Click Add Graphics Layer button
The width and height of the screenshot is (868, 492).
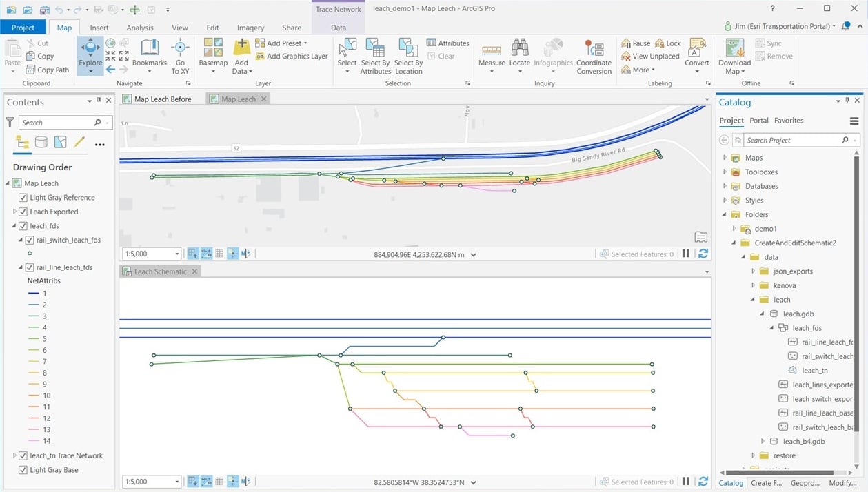[292, 57]
